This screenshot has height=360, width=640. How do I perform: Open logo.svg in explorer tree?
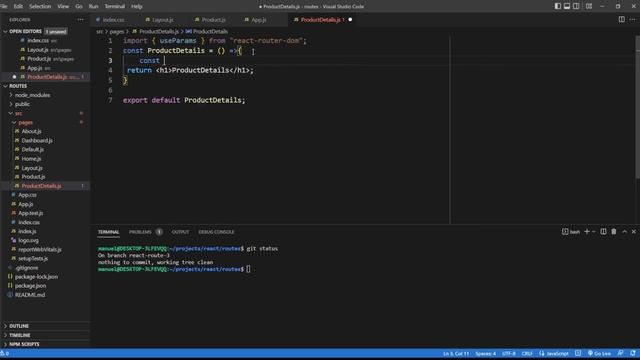click(28, 240)
